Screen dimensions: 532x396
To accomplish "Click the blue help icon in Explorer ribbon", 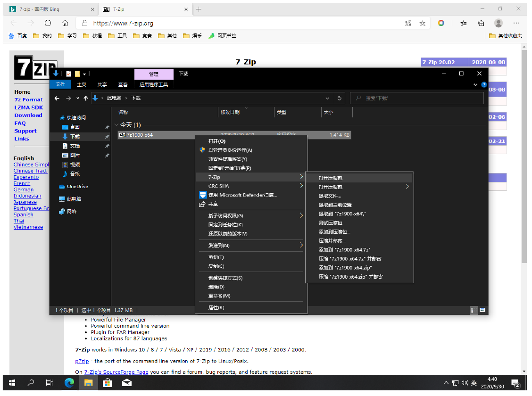I will click(x=483, y=85).
